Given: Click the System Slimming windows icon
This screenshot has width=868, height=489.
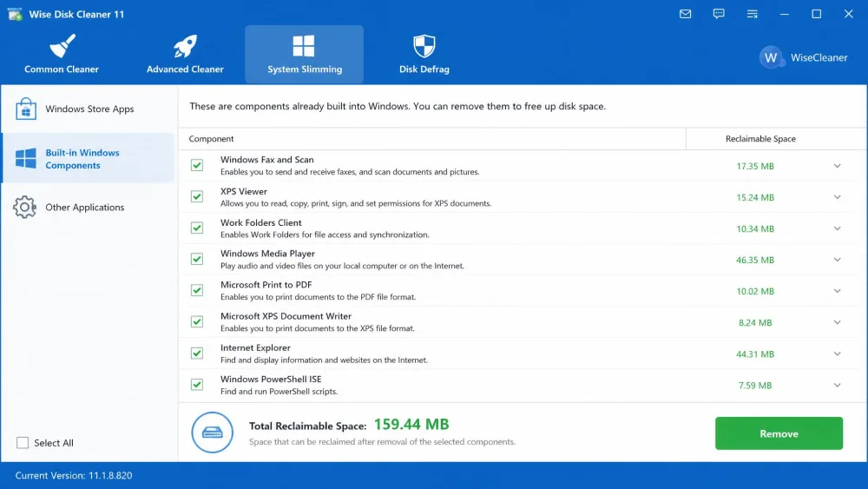Looking at the screenshot, I should coord(303,46).
